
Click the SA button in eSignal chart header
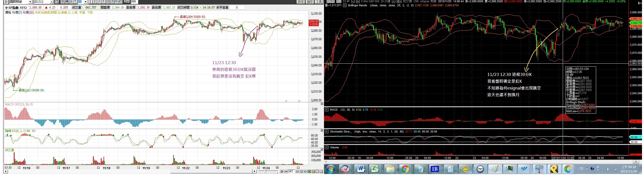(329, 1)
